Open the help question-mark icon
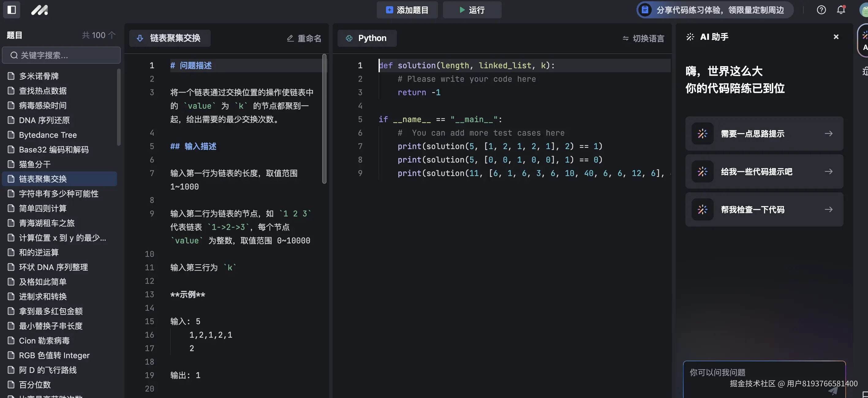 (x=821, y=10)
